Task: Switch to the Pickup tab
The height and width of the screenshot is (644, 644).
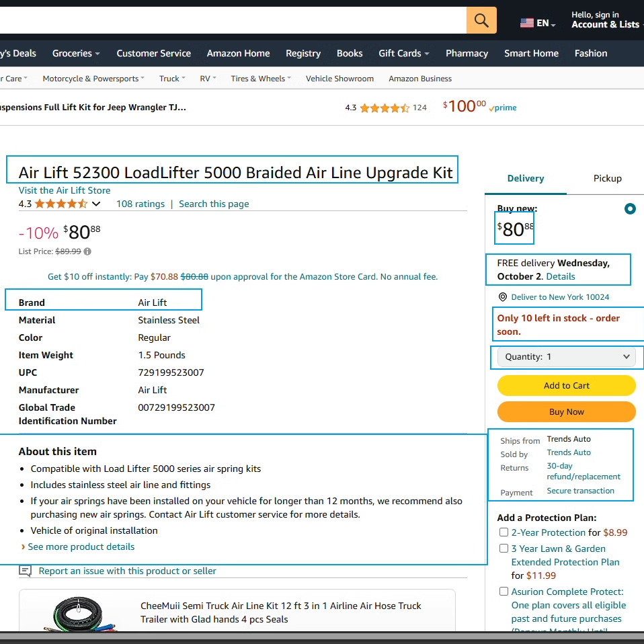Action: click(x=607, y=178)
